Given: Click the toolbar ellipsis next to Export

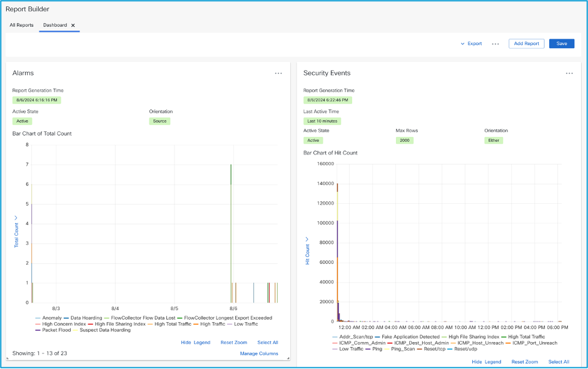Looking at the screenshot, I should coord(495,44).
